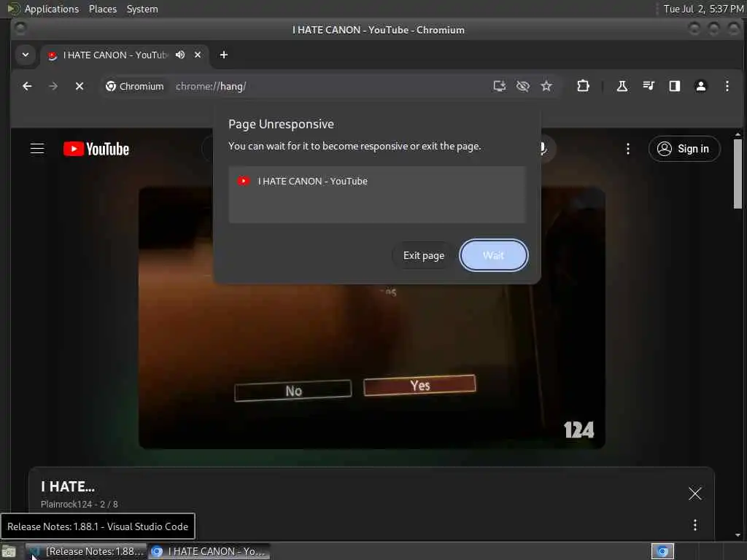Open Chromium three-dot main menu

pyautogui.click(x=727, y=86)
